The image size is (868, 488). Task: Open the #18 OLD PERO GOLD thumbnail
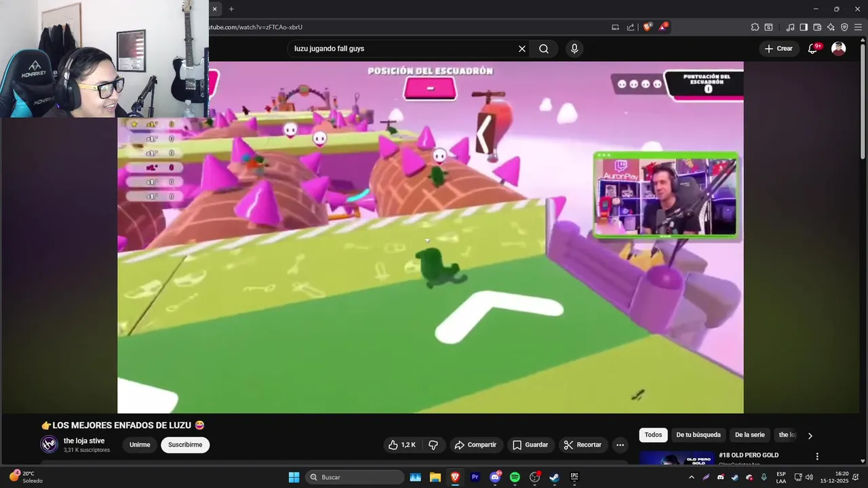677,458
